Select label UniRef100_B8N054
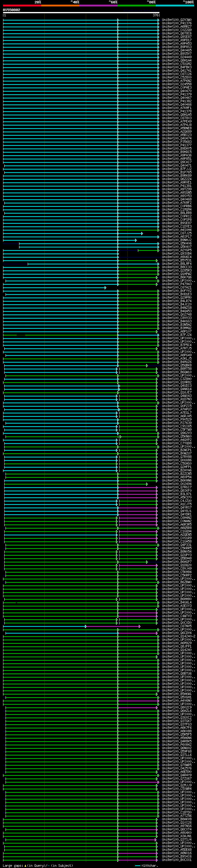Image resolution: width=197 pixels, height=868 pixels. pos(177,551)
